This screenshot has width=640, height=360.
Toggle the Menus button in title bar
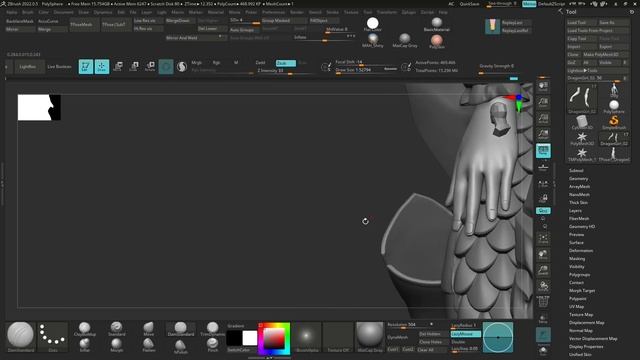(x=529, y=4)
